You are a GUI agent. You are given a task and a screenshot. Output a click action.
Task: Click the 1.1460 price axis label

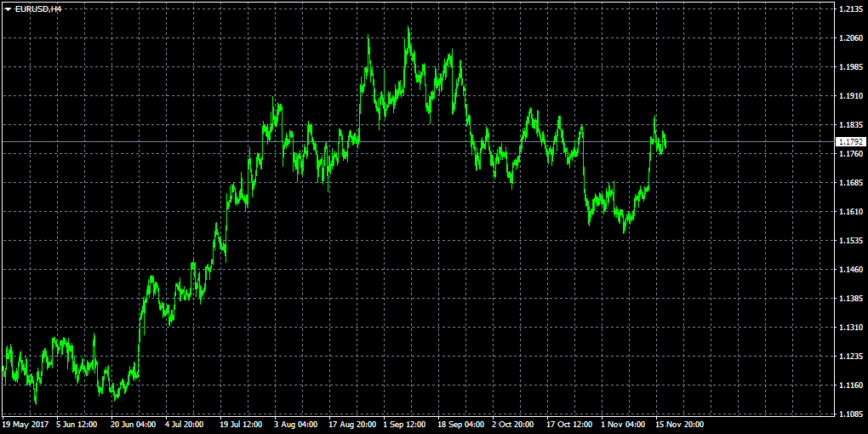(850, 270)
